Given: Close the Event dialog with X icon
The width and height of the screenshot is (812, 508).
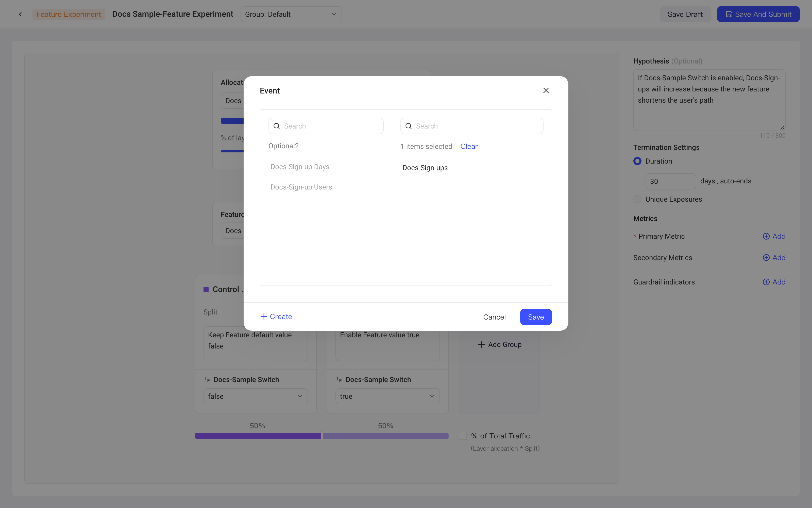Looking at the screenshot, I should [546, 90].
